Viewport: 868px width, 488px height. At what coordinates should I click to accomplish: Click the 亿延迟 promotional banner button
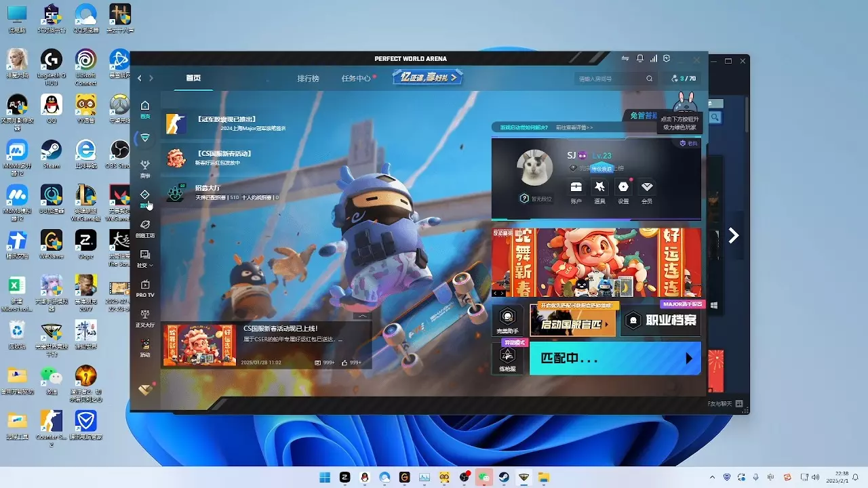tap(428, 78)
